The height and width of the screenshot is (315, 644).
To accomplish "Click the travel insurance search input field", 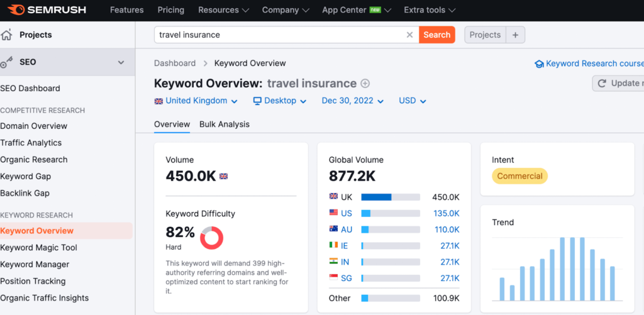I will 277,35.
